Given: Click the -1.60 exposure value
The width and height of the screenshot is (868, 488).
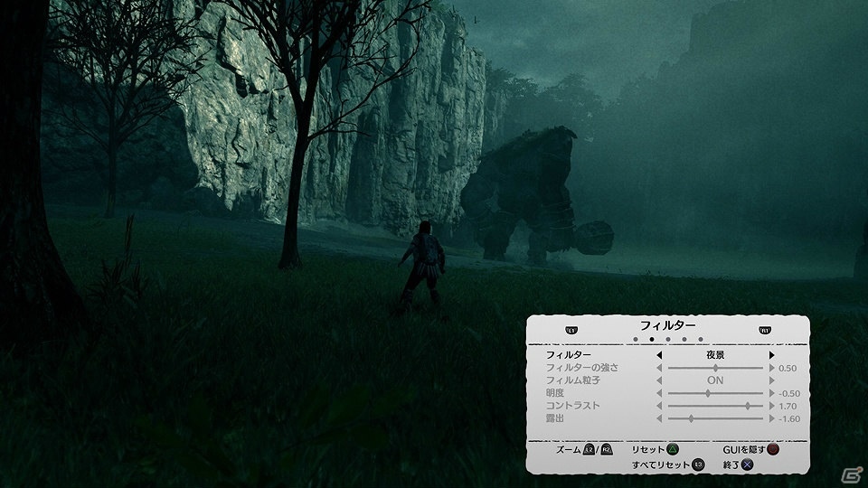Looking at the screenshot, I should tap(789, 419).
